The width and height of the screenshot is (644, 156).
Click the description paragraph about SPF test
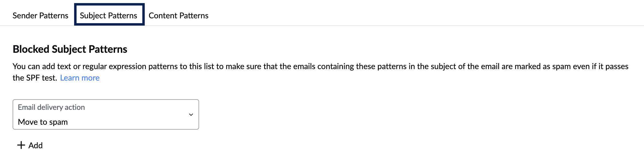[320, 67]
